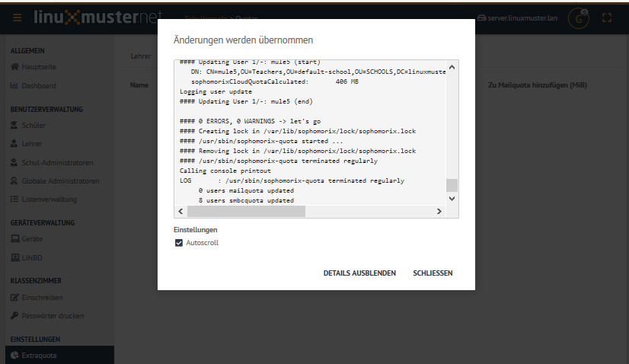The image size is (629, 364).
Task: Open Globale Administratoren page
Action: tap(60, 181)
